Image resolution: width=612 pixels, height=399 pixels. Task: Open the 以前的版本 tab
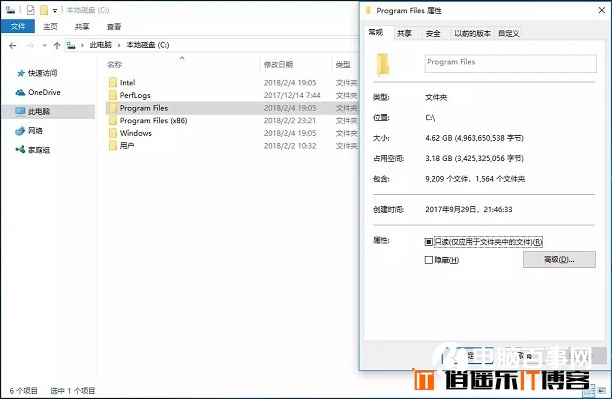click(x=472, y=33)
